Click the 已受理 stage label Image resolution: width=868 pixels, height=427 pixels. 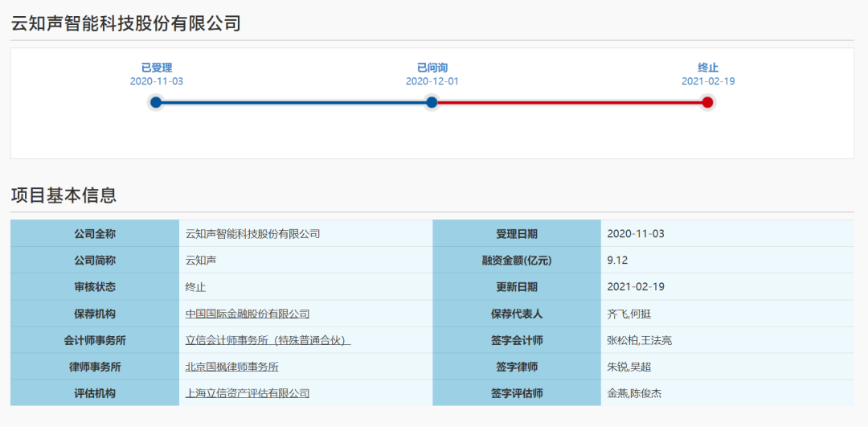tap(157, 68)
